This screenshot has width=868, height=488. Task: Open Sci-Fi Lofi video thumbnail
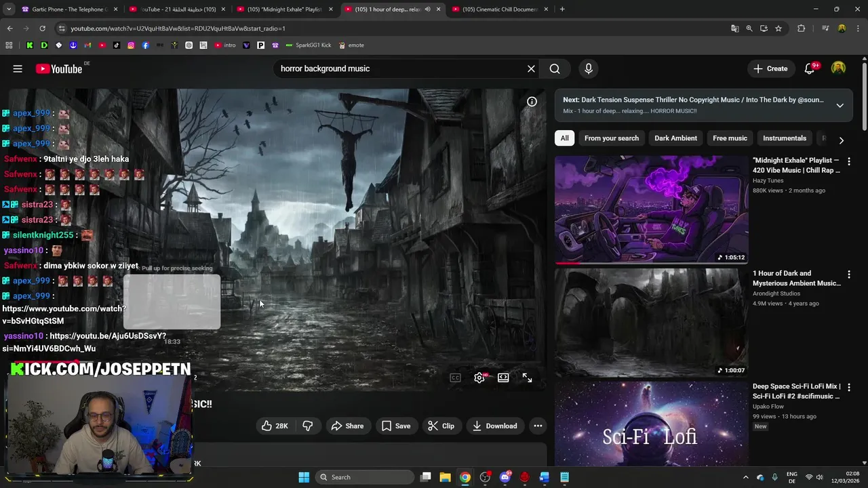[x=652, y=424]
